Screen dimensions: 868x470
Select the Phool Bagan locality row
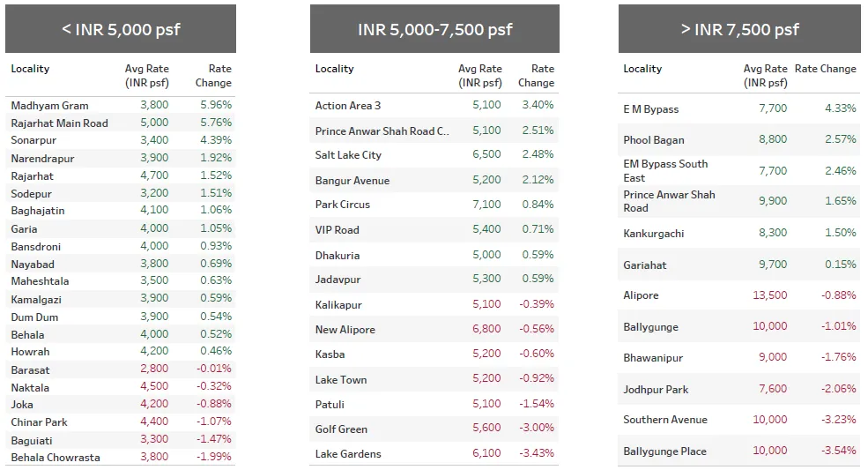click(654, 140)
